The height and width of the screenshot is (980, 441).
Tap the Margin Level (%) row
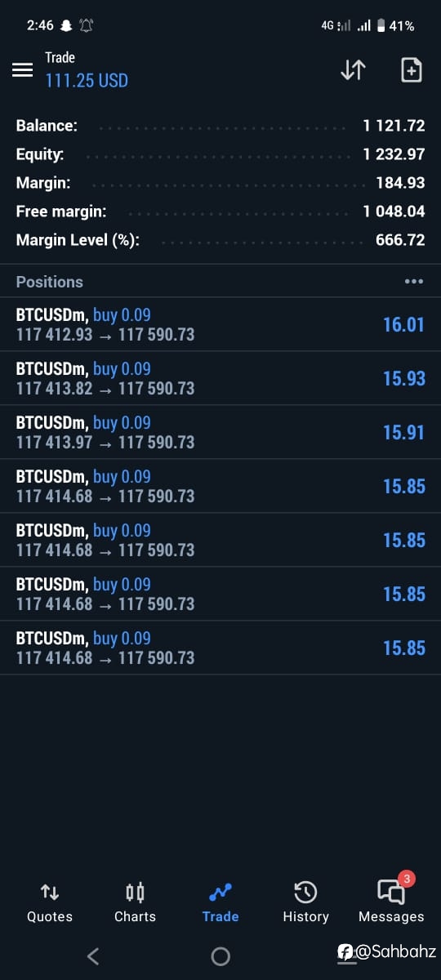(x=220, y=240)
